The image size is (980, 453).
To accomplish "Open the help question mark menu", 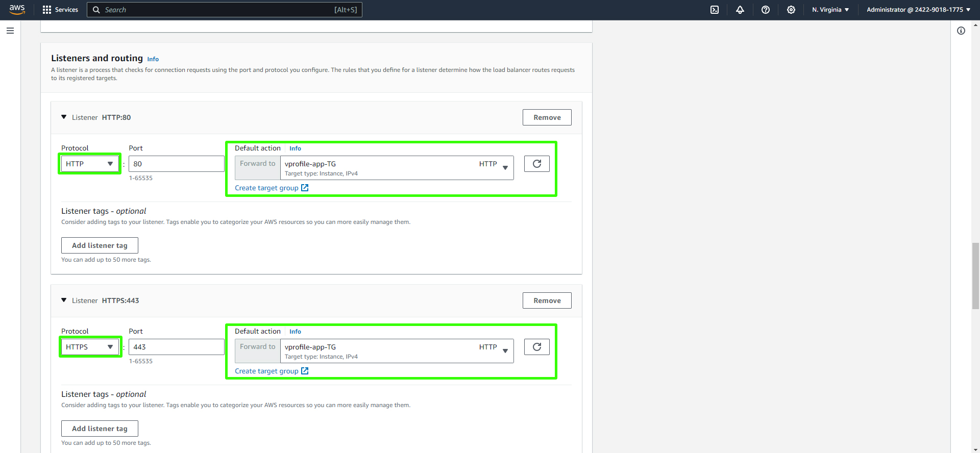I will [x=766, y=10].
